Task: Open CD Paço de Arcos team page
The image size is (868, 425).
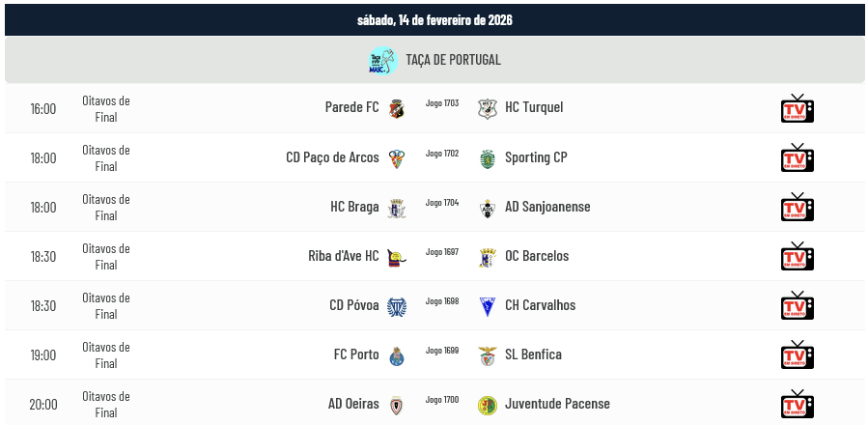Action: [332, 157]
